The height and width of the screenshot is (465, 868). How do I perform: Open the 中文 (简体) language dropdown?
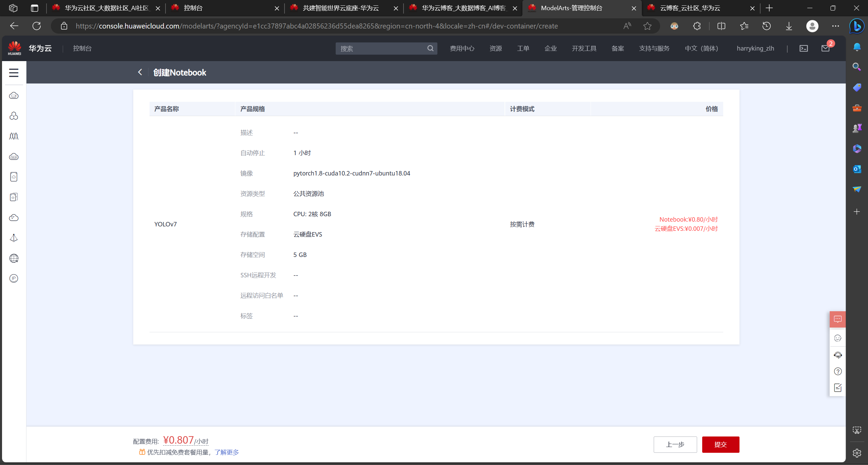(x=701, y=49)
